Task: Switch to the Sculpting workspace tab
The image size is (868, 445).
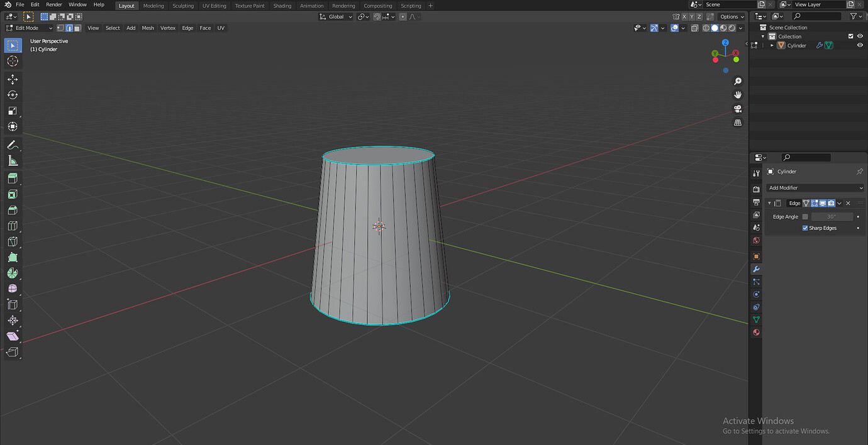Action: pyautogui.click(x=183, y=6)
